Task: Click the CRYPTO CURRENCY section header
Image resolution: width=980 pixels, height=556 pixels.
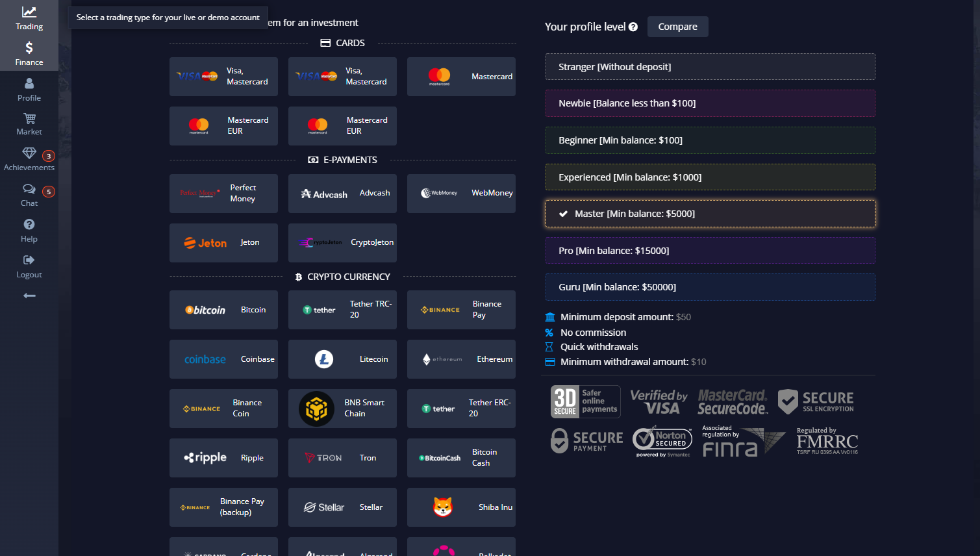Action: tap(343, 277)
